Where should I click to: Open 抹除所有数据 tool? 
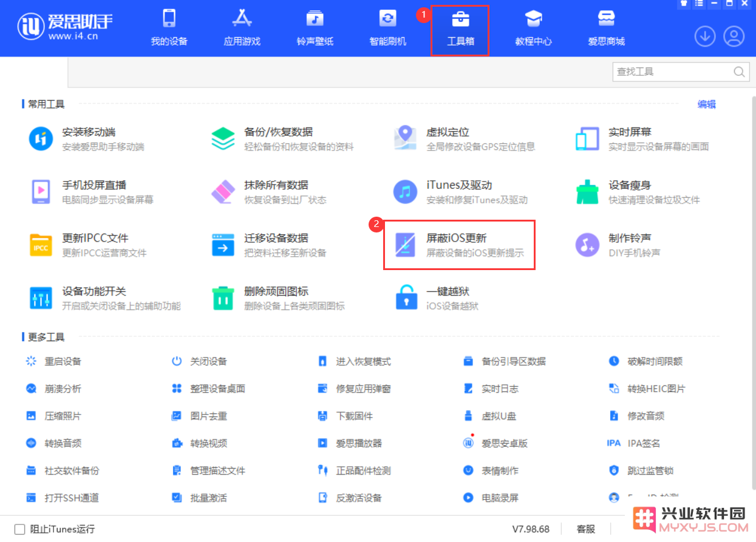tap(268, 192)
